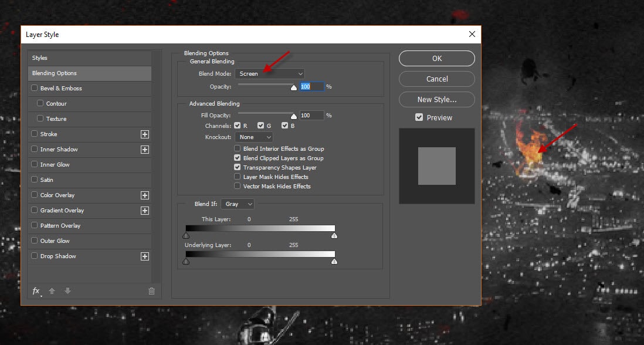The height and width of the screenshot is (345, 644).
Task: Click the trash icon to delete effect
Action: tap(151, 291)
